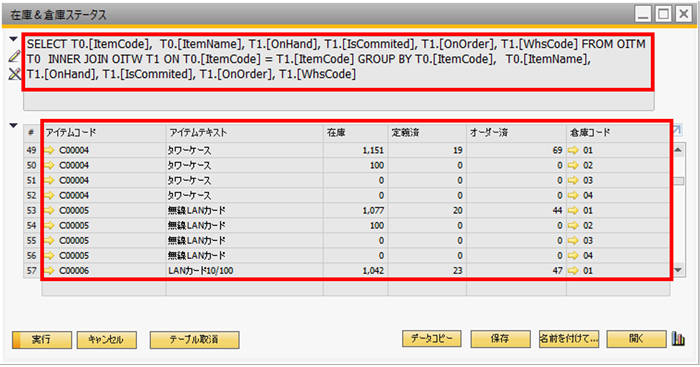Click committed value 20 in row 53
Image resolution: width=700 pixels, height=367 pixels.
tap(458, 211)
